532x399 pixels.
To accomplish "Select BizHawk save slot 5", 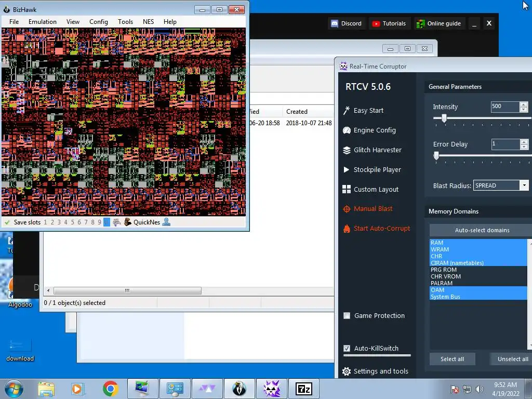I will pos(73,222).
